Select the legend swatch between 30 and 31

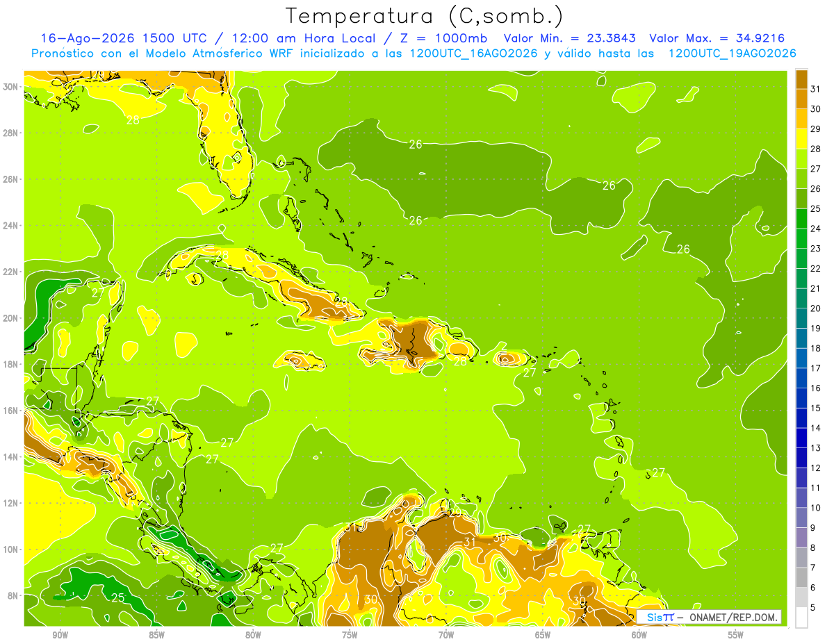tap(801, 99)
